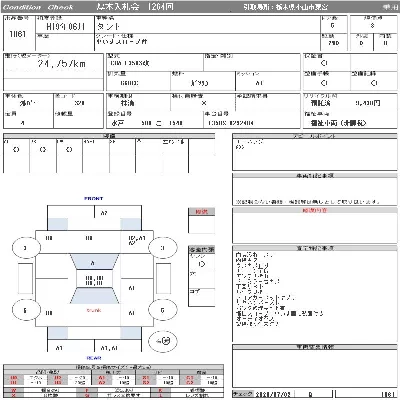
Task: Select the car name 'タント'
Action: point(108,26)
